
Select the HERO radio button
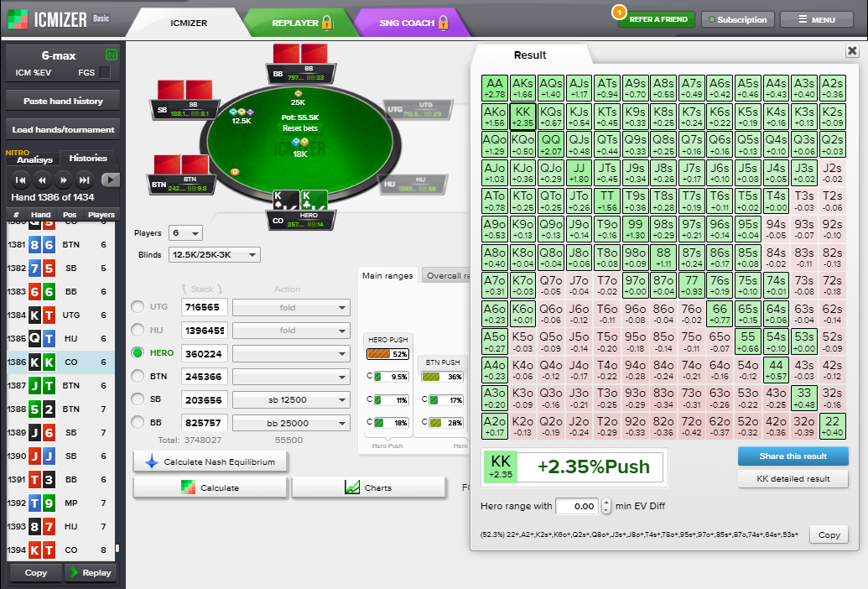tap(138, 352)
